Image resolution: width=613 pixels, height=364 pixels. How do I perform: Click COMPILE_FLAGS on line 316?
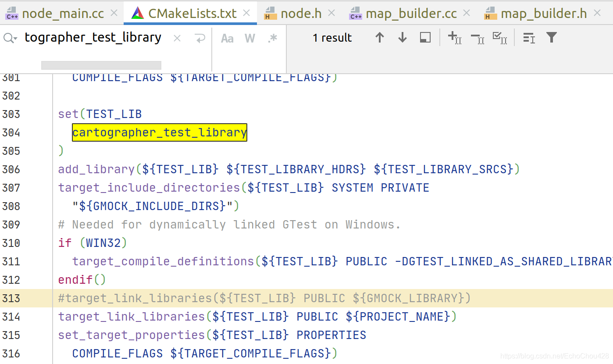[118, 353]
